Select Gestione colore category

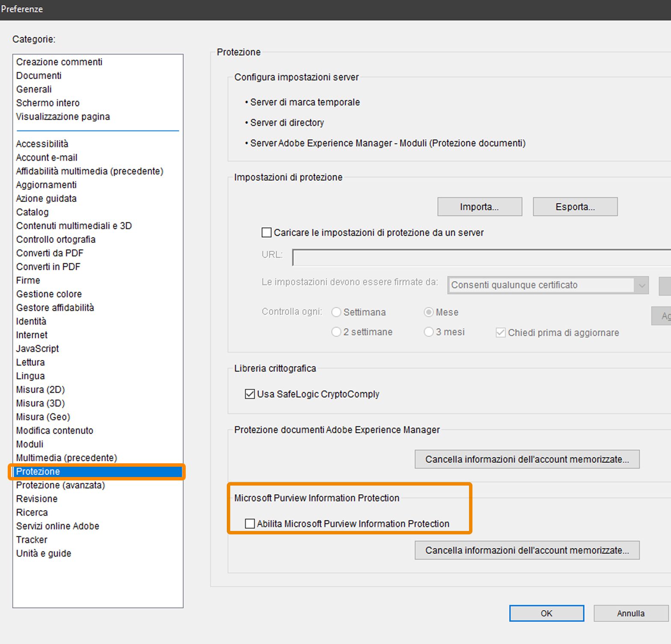coord(49,294)
